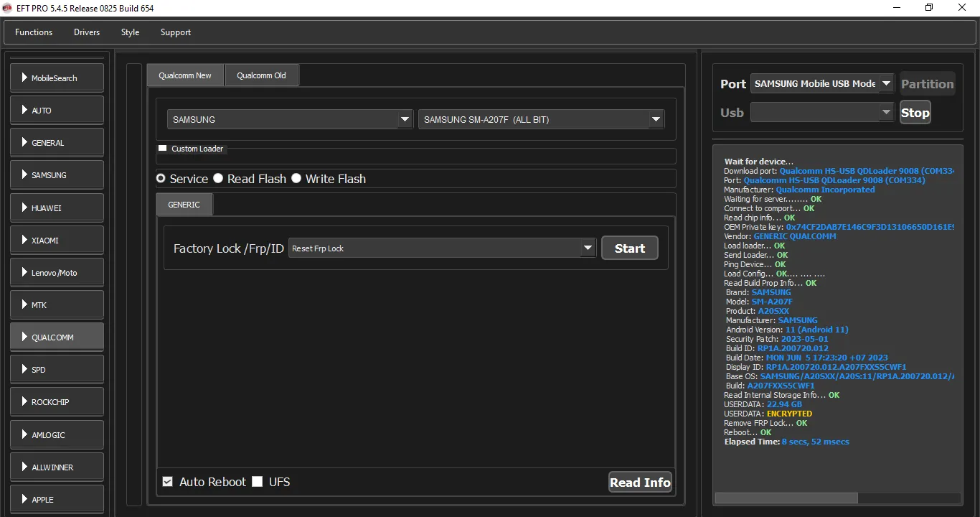The image size is (980, 517).
Task: Click the log panel horizontal scrollbar
Action: tap(838, 498)
